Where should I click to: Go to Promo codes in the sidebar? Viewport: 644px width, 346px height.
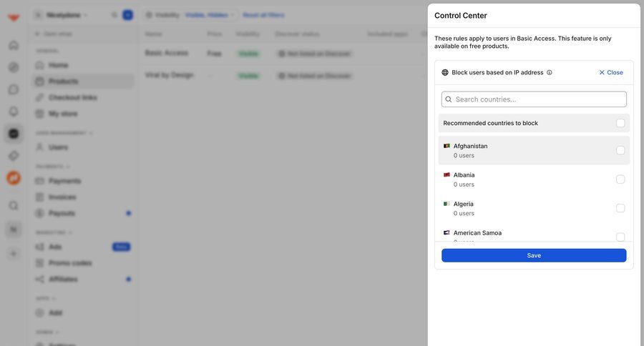(70, 263)
